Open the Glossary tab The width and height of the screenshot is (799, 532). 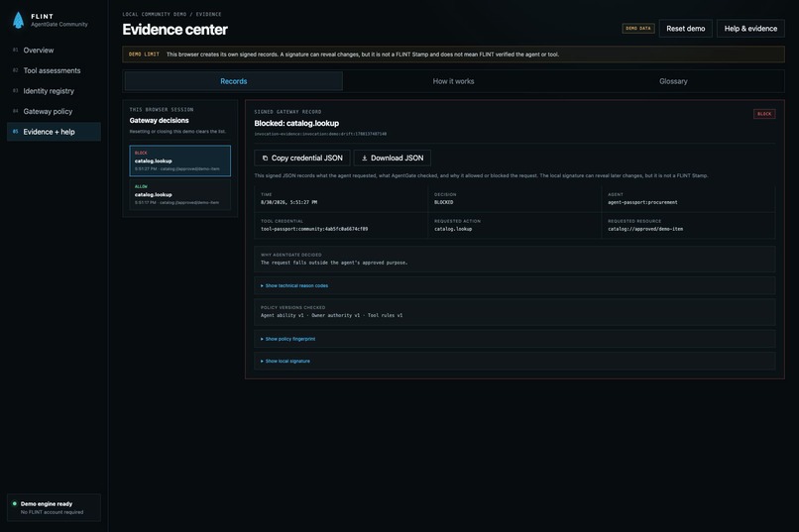pyautogui.click(x=673, y=81)
